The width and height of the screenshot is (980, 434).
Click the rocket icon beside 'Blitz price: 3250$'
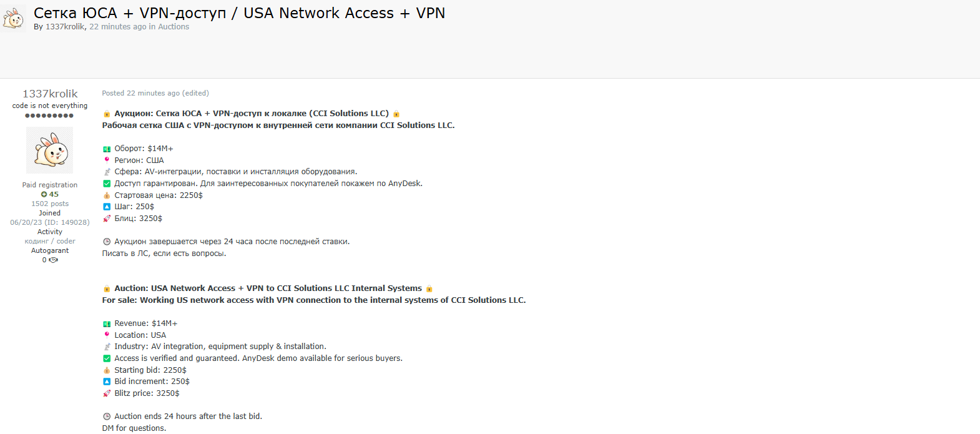point(107,393)
